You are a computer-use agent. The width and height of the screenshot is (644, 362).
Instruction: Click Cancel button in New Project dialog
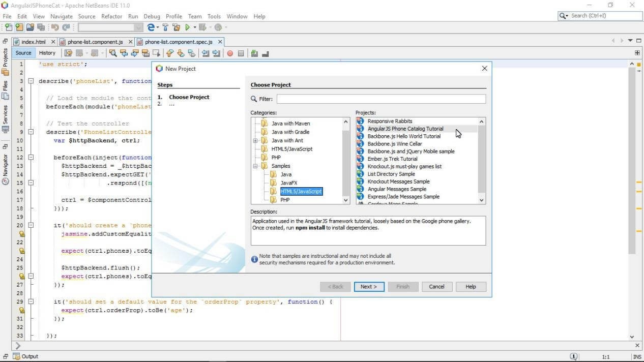[x=436, y=287]
